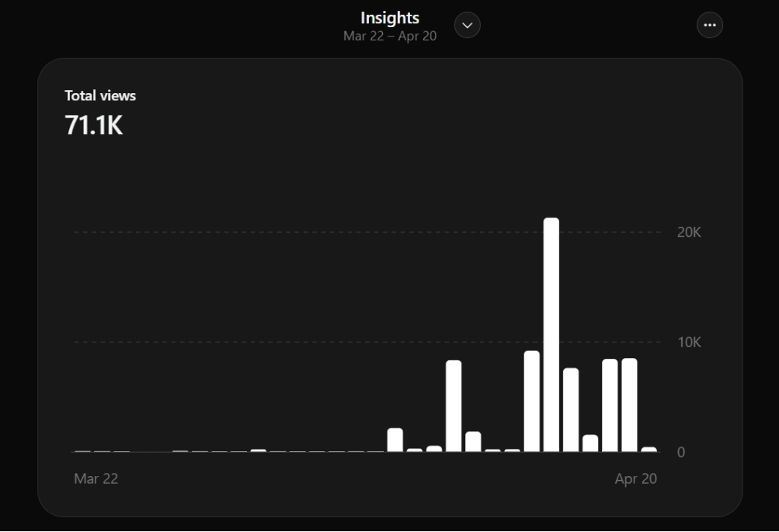Click the 20K y-axis label
The height and width of the screenshot is (532, 779).
click(689, 232)
